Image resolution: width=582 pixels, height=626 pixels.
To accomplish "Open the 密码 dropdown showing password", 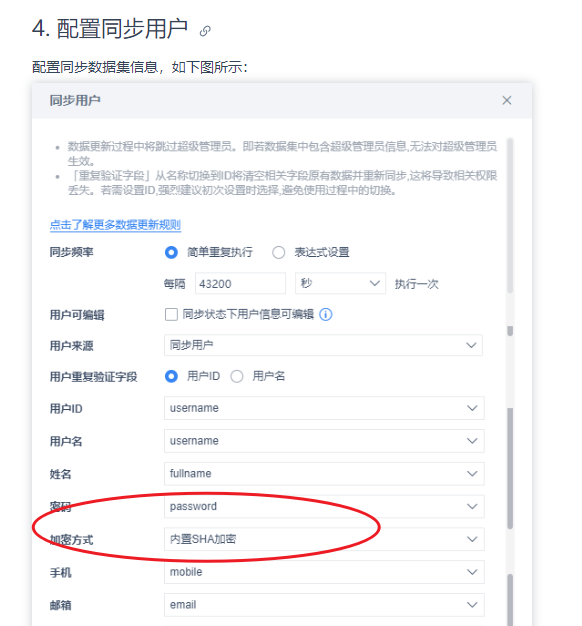I will coord(324,507).
